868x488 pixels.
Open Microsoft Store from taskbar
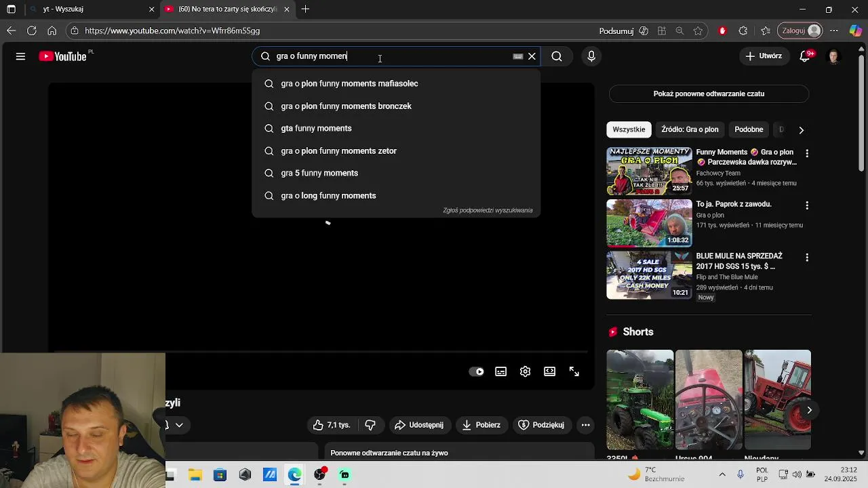click(x=220, y=475)
